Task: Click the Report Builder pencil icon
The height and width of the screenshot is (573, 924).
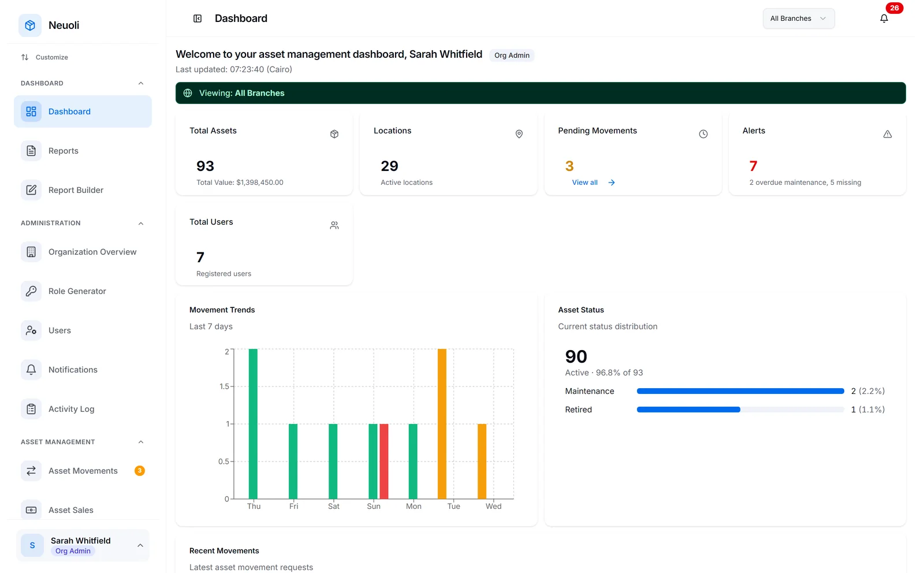Action: 31,190
